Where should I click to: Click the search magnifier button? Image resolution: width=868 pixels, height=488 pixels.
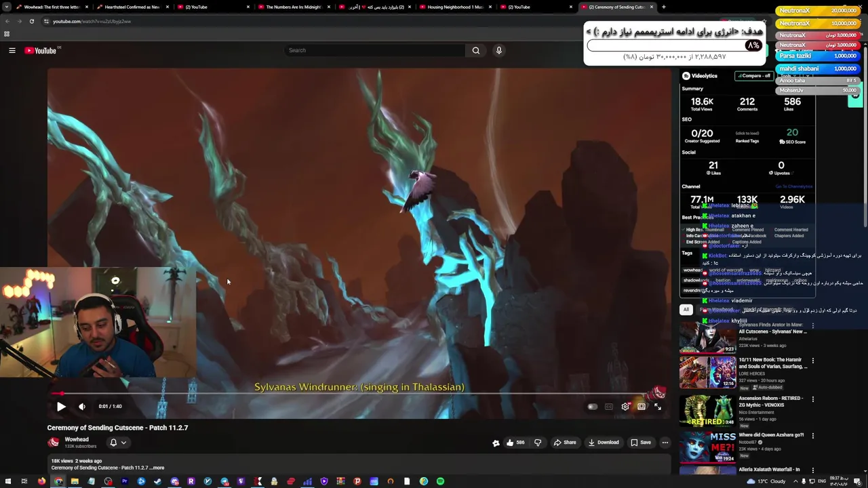pos(476,50)
